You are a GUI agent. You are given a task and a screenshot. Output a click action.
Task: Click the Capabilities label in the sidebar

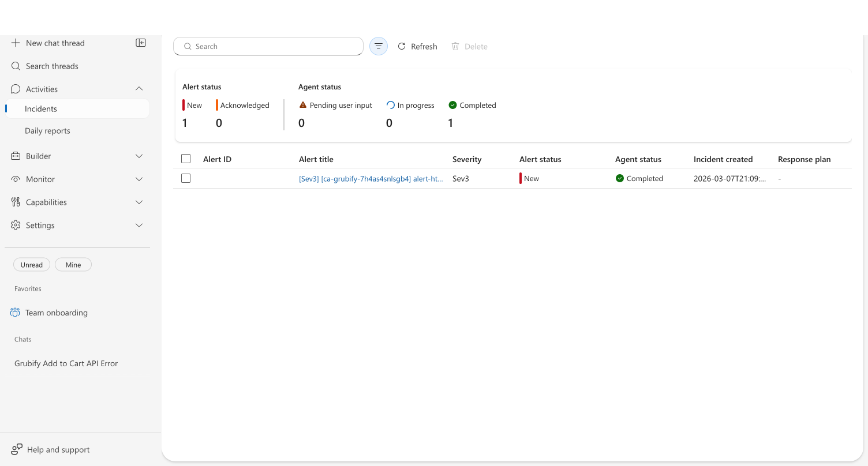[x=46, y=202]
